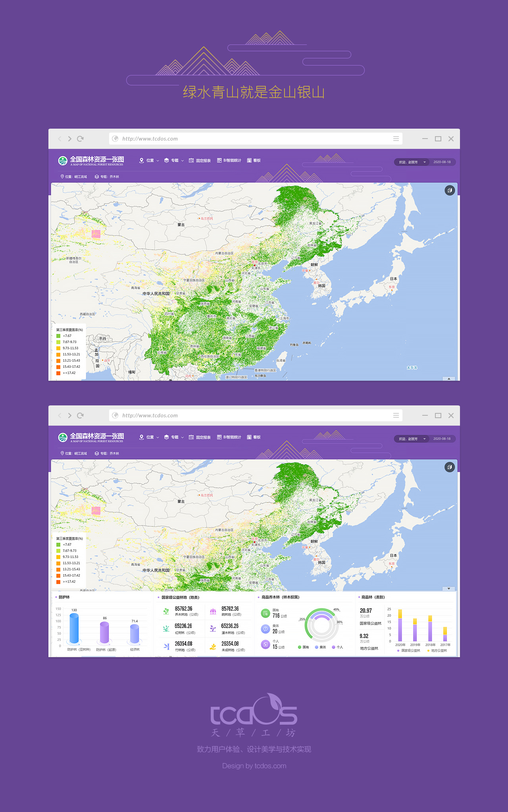Viewport: 508px width, 812px height.
Task: Toggle map layer switcher icon in bottom window
Action: pyautogui.click(x=449, y=467)
